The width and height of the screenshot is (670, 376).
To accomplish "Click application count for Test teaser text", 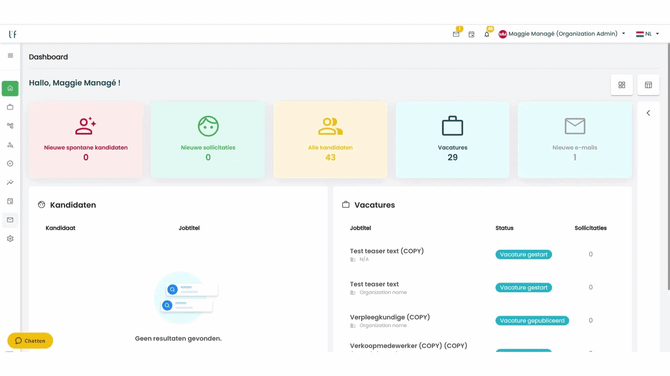I will (x=591, y=288).
